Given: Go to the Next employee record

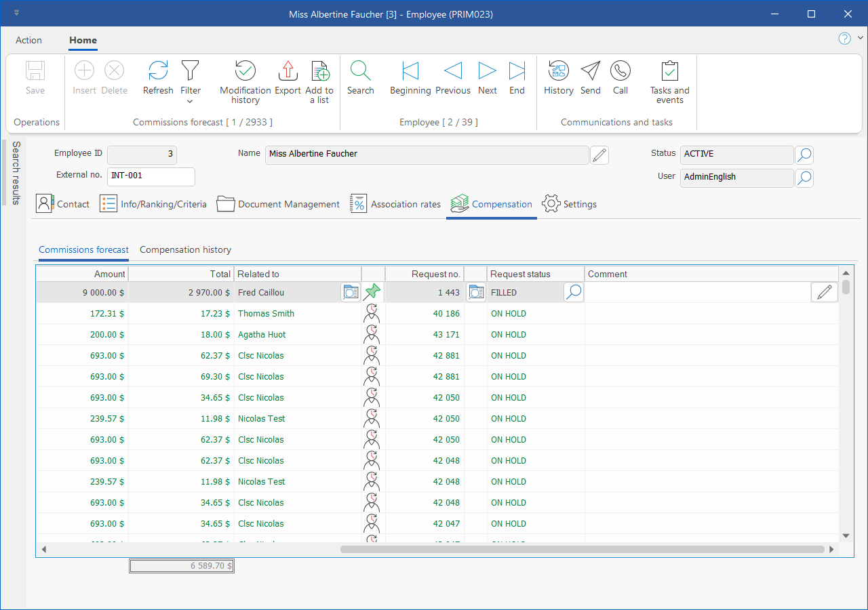Looking at the screenshot, I should (x=487, y=71).
